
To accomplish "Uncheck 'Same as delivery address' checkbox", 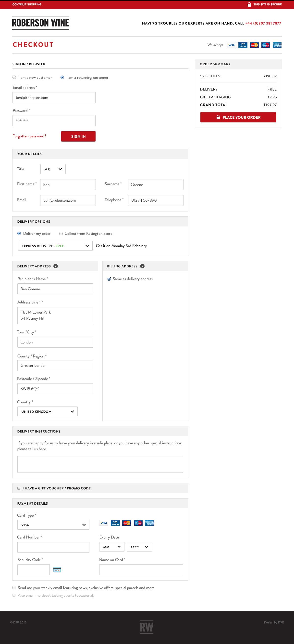I will [x=109, y=279].
